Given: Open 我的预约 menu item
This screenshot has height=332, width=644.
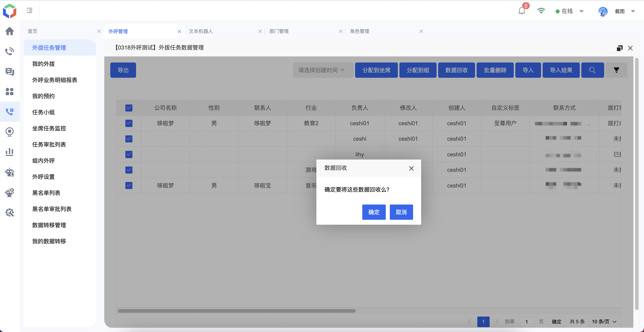Looking at the screenshot, I should click(43, 96).
